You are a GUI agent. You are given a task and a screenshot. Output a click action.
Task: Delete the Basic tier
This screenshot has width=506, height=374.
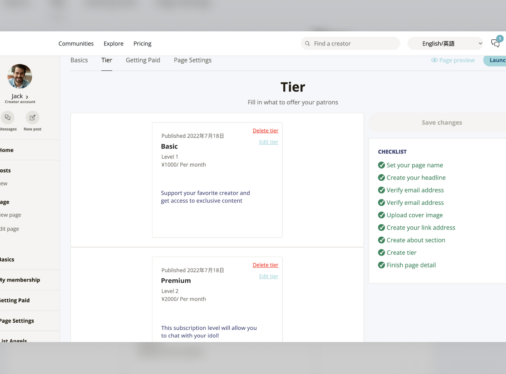[x=265, y=131]
